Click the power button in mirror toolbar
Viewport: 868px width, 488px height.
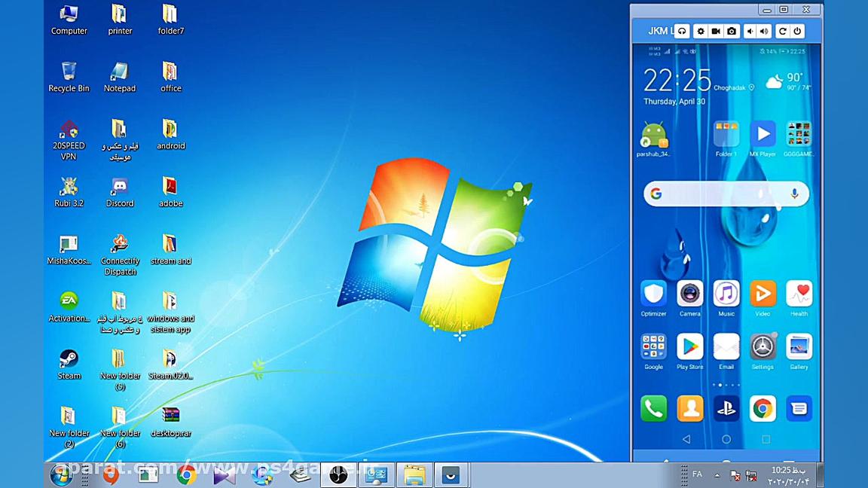point(797,31)
